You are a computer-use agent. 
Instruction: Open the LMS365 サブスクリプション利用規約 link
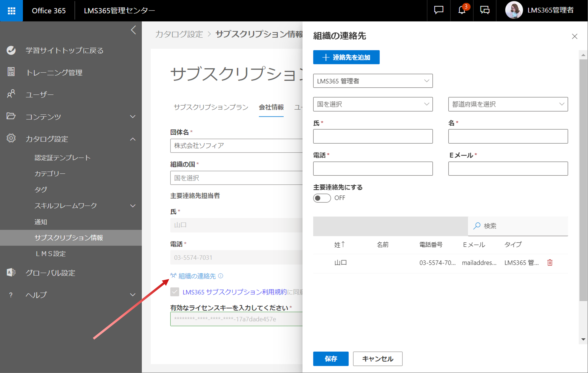235,292
